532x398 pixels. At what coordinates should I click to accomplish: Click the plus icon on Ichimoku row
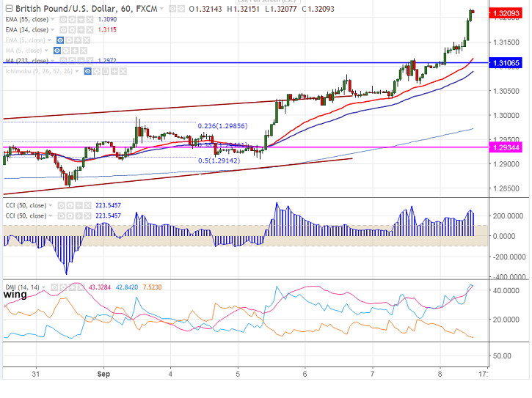(x=114, y=71)
